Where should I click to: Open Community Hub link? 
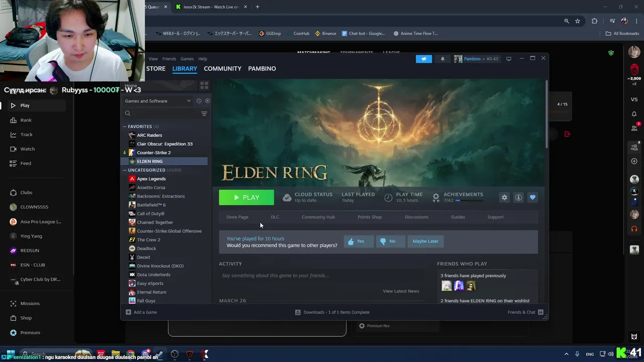click(x=318, y=217)
